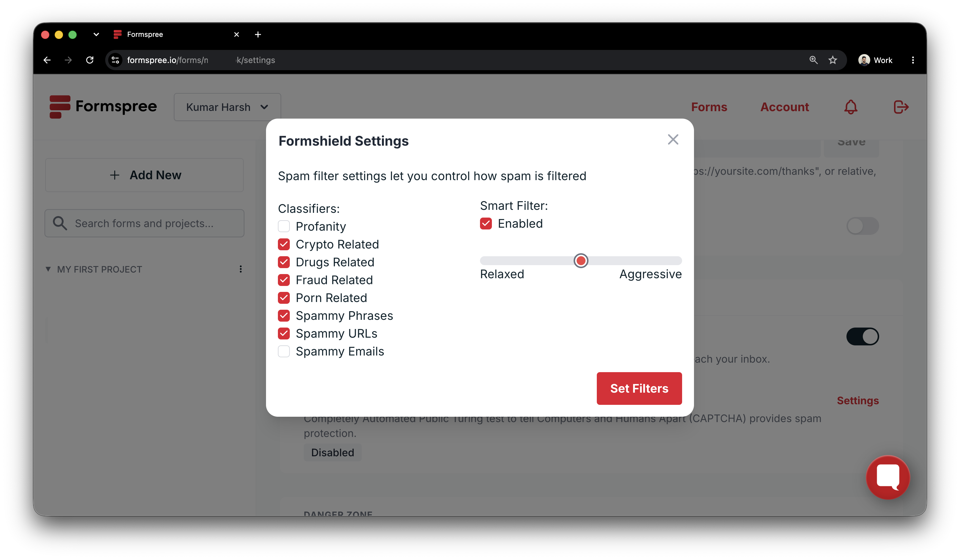Open a new browser tab
Image resolution: width=960 pixels, height=560 pixels.
[x=258, y=34]
